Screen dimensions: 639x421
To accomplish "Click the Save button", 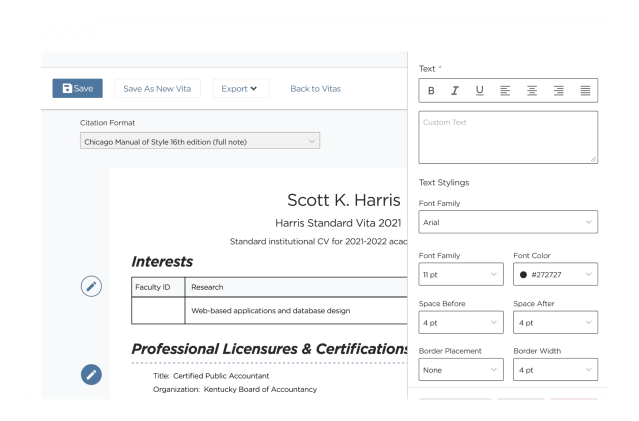I will pos(77,89).
